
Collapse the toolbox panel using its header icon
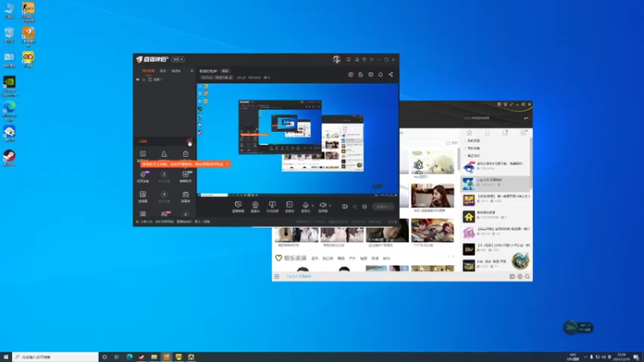coord(189,142)
